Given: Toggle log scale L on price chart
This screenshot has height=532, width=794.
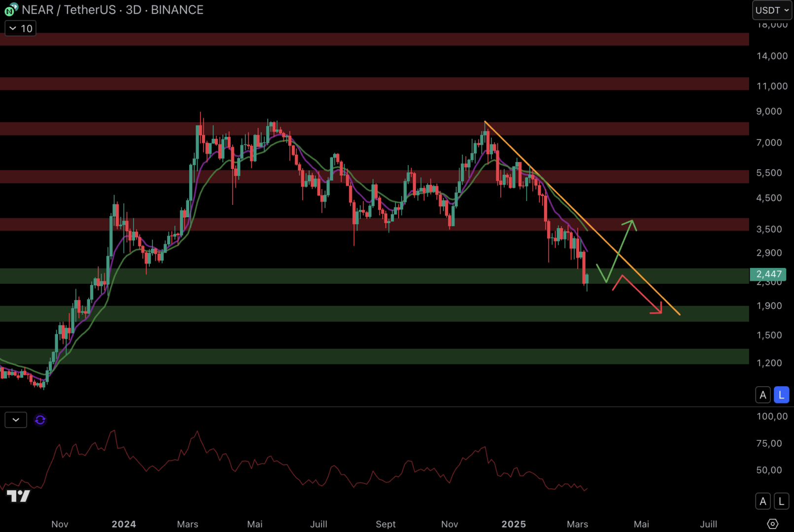Looking at the screenshot, I should coord(781,395).
